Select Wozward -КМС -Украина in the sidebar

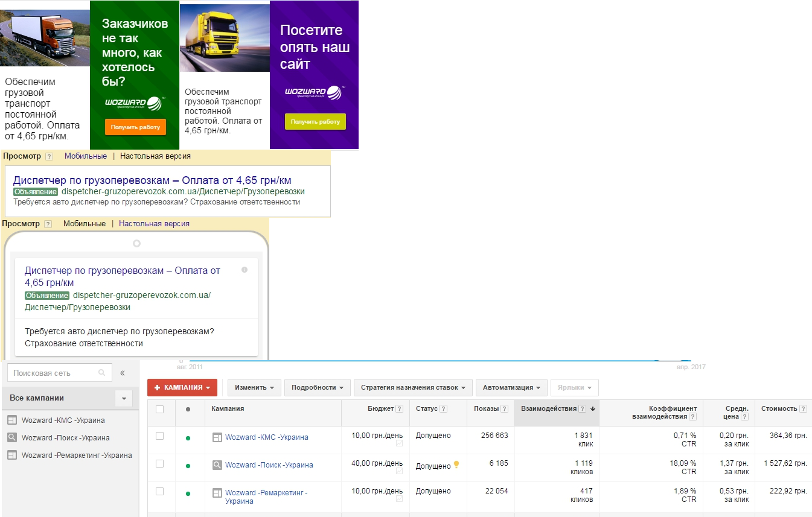pyautogui.click(x=63, y=420)
